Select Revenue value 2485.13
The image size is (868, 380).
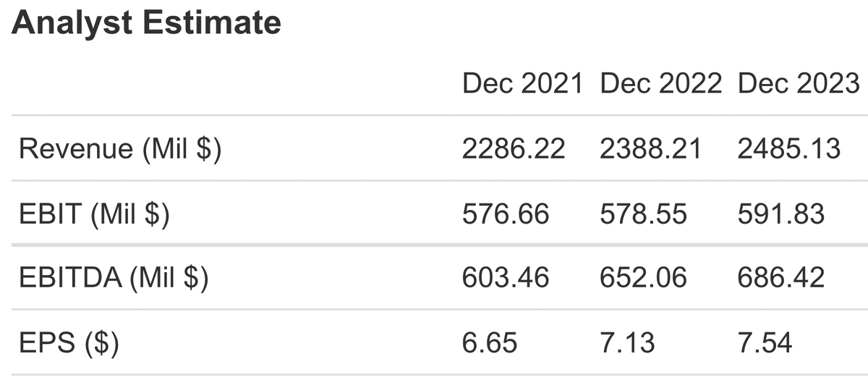point(789,149)
